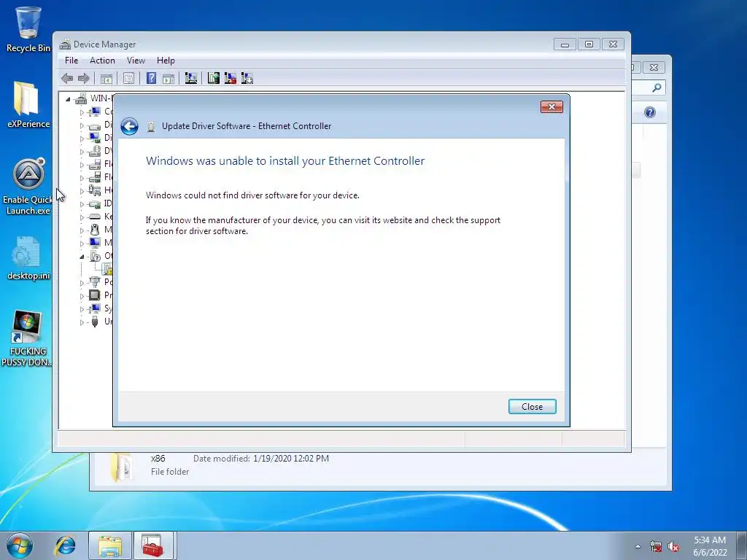Click the Disable device toolbar icon

coord(247,78)
